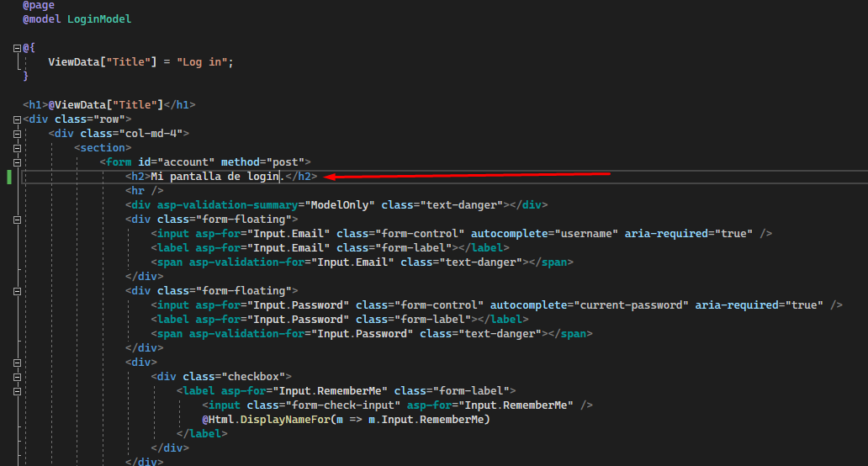Collapse the label asp-for="Input.RememberMe" block

[17, 391]
